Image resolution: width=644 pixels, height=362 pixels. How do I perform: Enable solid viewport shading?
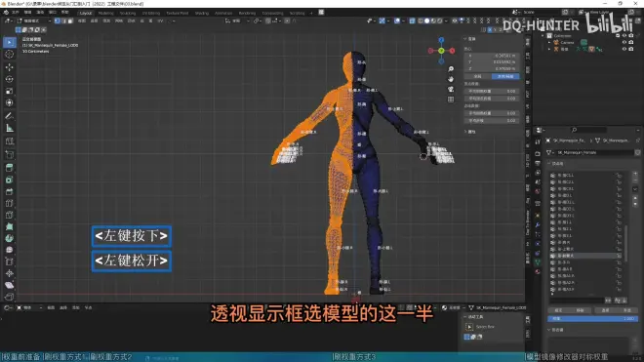pyautogui.click(x=426, y=20)
